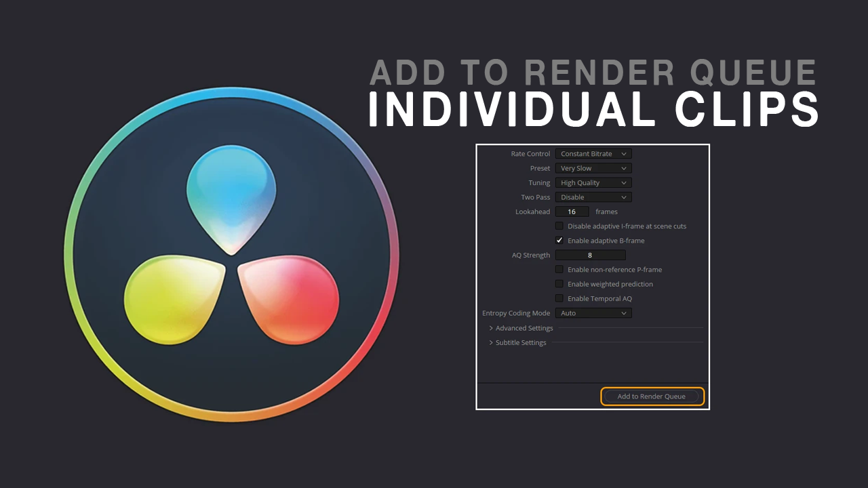868x488 pixels.
Task: Open the Rate Control dropdown
Action: point(593,154)
